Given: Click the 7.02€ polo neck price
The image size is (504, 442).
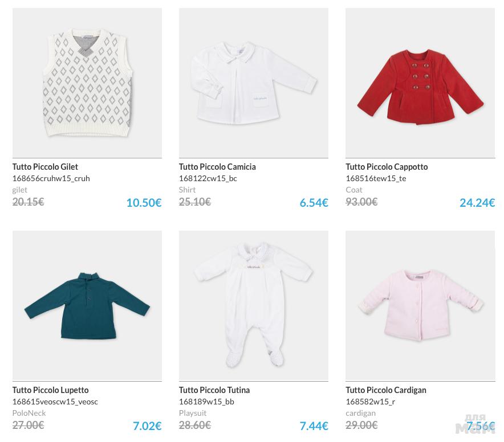Looking at the screenshot, I should [147, 426].
